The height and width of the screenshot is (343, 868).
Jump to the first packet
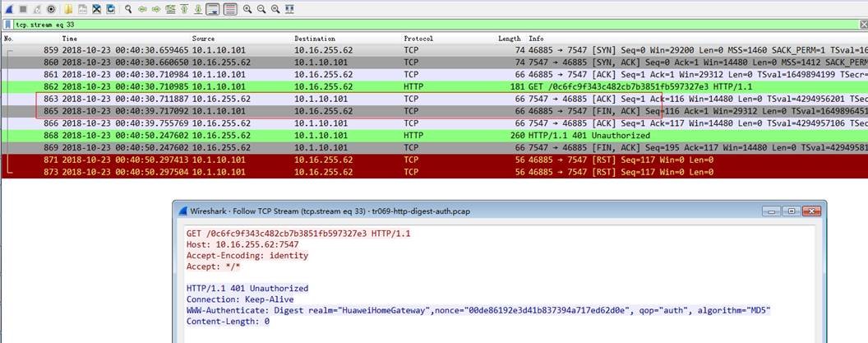pos(185,9)
